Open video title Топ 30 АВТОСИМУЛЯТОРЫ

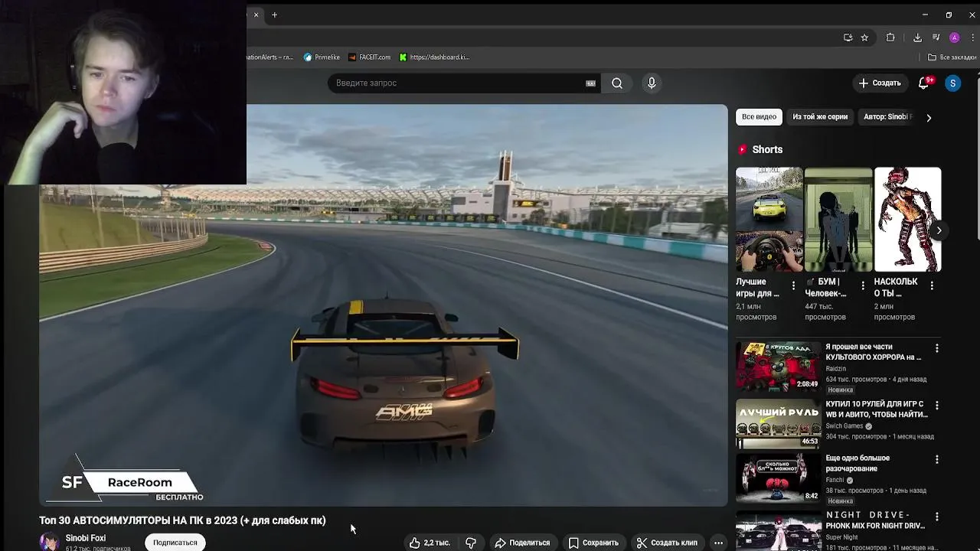pyautogui.click(x=182, y=520)
